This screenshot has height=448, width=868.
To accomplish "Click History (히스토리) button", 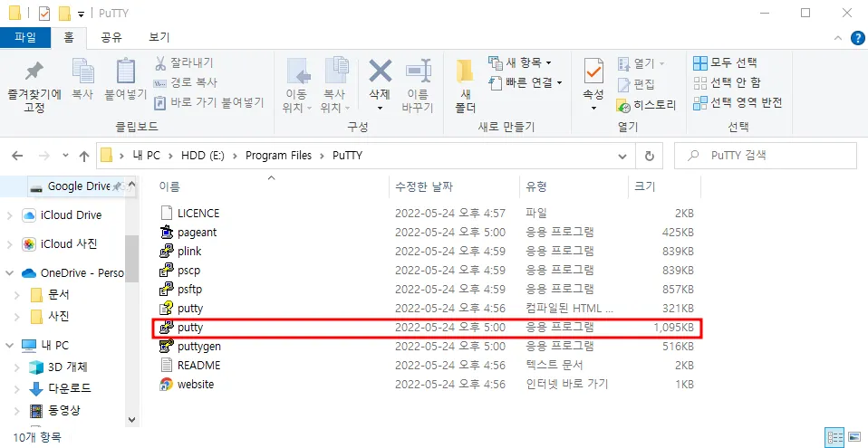I will coord(647,105).
